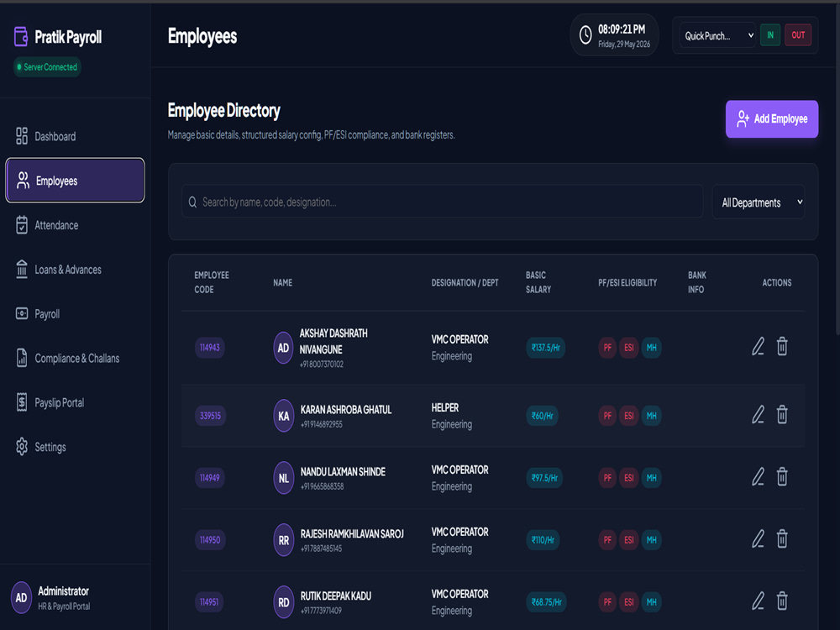The height and width of the screenshot is (630, 840).
Task: Punch OUT with the red OUT button
Action: pos(798,35)
